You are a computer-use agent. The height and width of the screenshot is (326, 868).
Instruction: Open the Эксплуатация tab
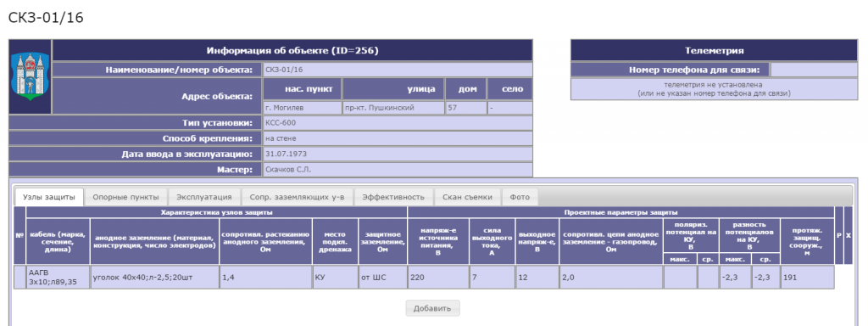[204, 197]
